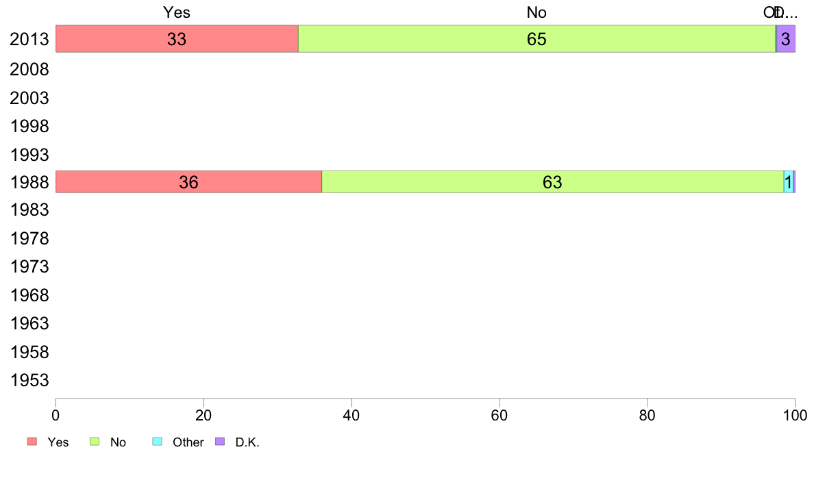Click the 40 tick on the x-axis
Image resolution: width=814 pixels, height=504 pixels.
click(x=351, y=415)
